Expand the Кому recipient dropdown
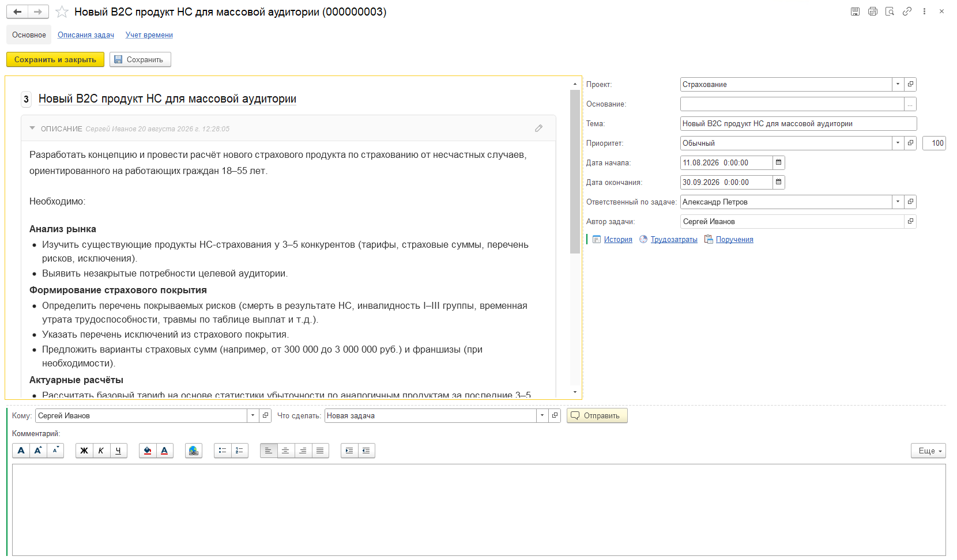This screenshot has width=957, height=560. [x=253, y=415]
